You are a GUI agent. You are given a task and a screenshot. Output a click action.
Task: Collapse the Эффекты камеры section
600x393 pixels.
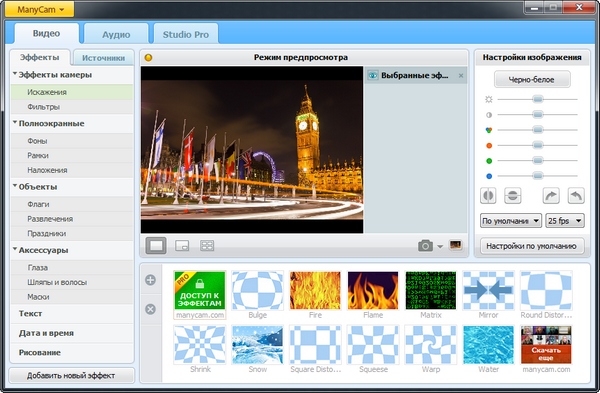point(15,74)
